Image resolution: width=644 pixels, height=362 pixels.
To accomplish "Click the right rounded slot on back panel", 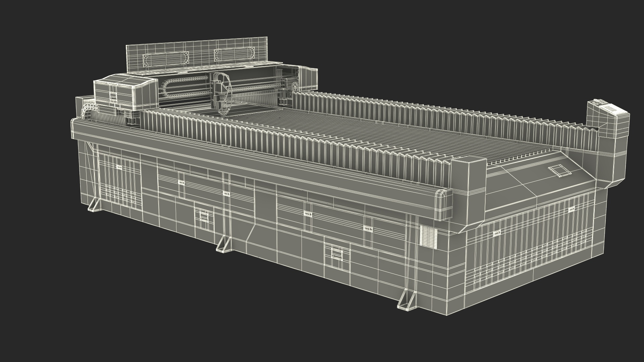I will [x=235, y=55].
